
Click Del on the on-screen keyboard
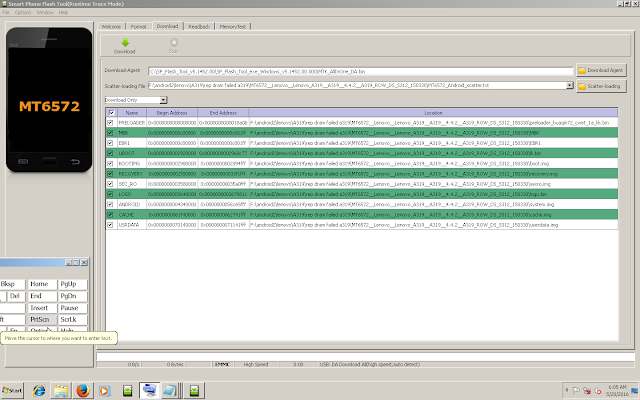click(16, 296)
